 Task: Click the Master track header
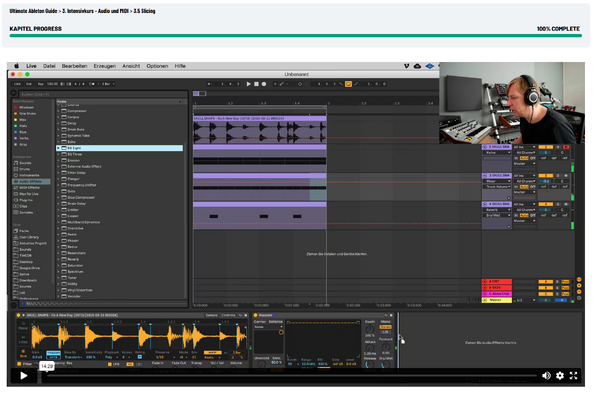coord(497,300)
